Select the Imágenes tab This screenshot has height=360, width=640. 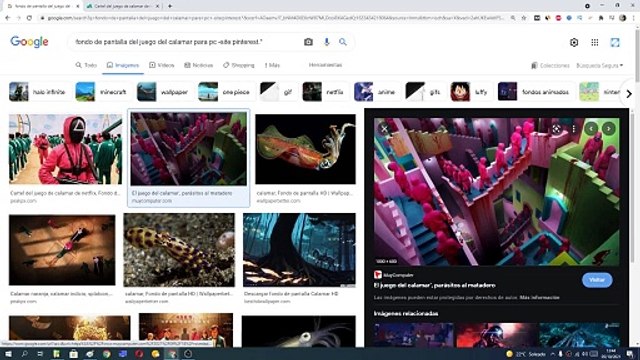coord(123,65)
